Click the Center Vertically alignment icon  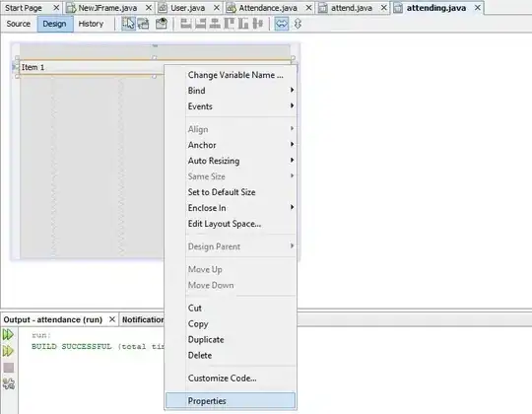click(x=258, y=24)
